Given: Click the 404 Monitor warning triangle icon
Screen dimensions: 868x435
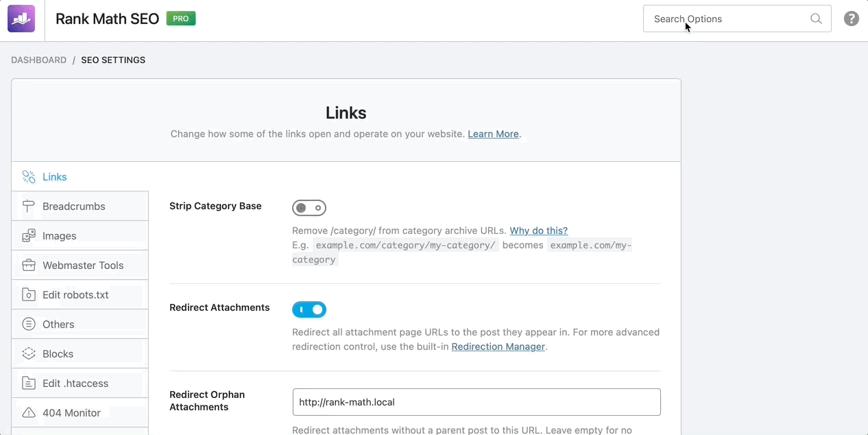Looking at the screenshot, I should (x=29, y=413).
